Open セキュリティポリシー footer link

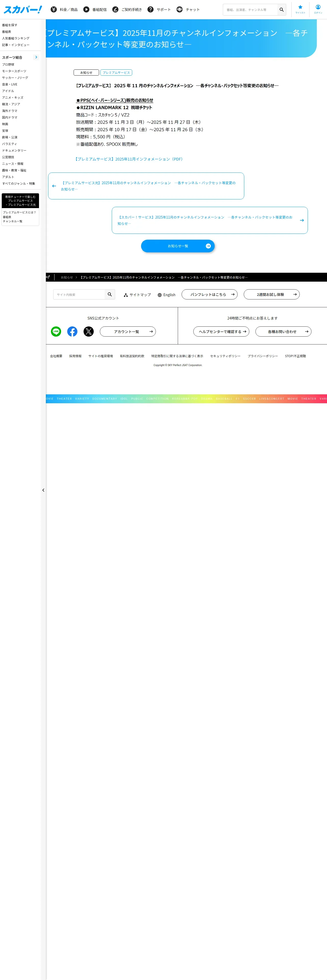pos(225,356)
